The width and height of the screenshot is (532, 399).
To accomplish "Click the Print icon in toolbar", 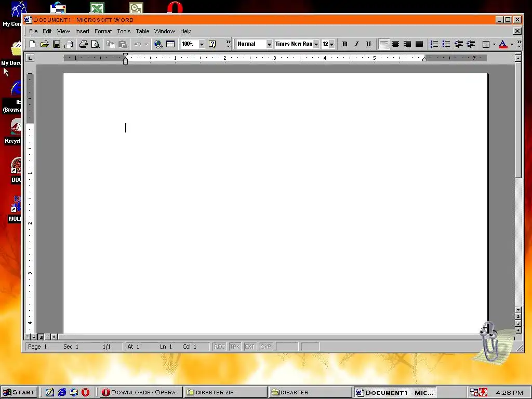I will tap(84, 44).
